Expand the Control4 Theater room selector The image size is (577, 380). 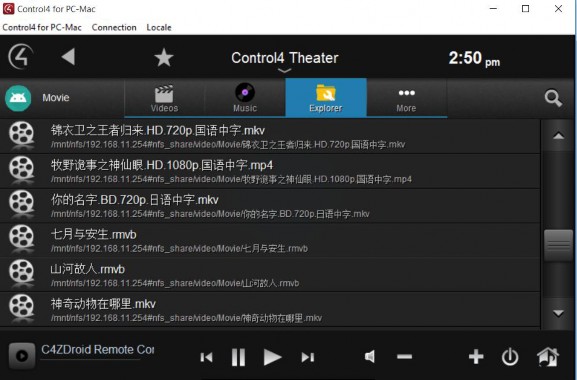[x=285, y=61]
